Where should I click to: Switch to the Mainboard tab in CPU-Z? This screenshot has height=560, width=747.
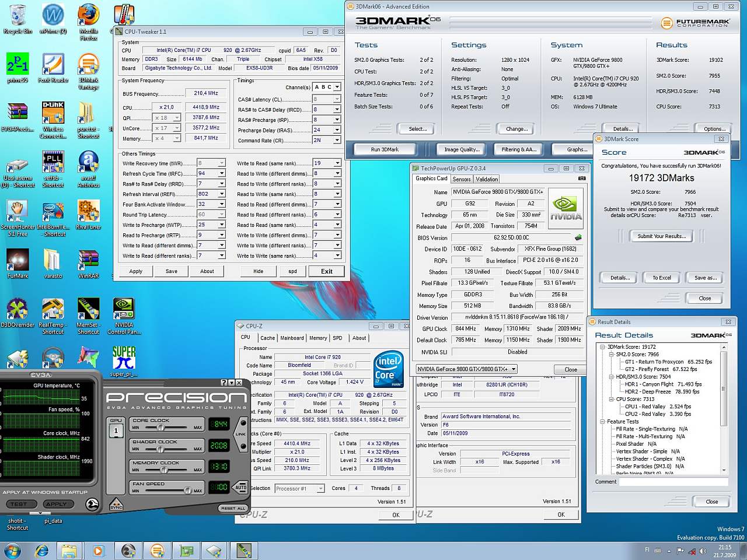point(292,338)
